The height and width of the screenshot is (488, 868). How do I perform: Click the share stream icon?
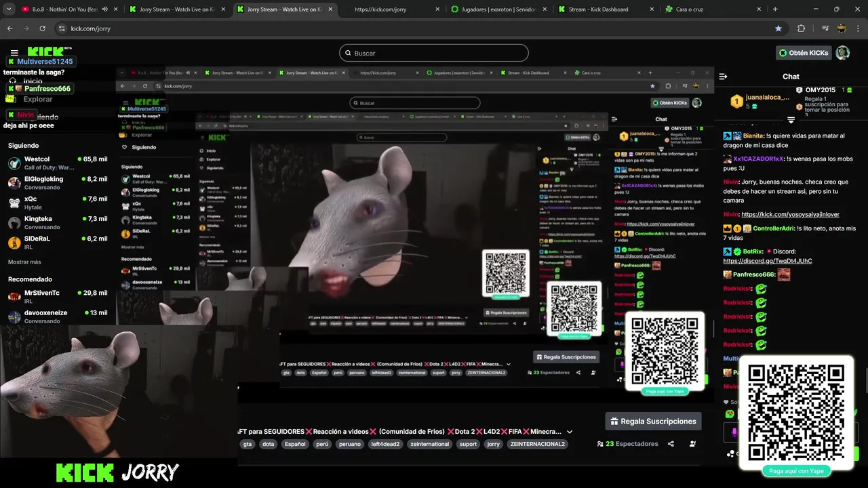671,444
